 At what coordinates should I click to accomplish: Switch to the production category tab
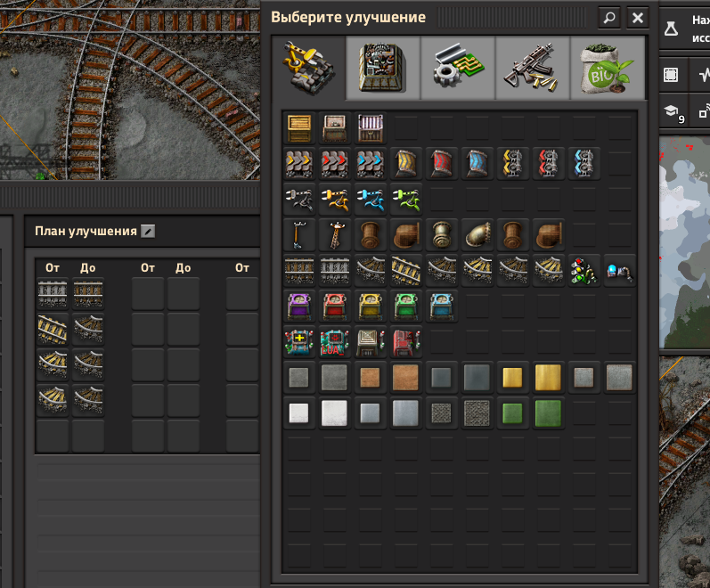382,67
